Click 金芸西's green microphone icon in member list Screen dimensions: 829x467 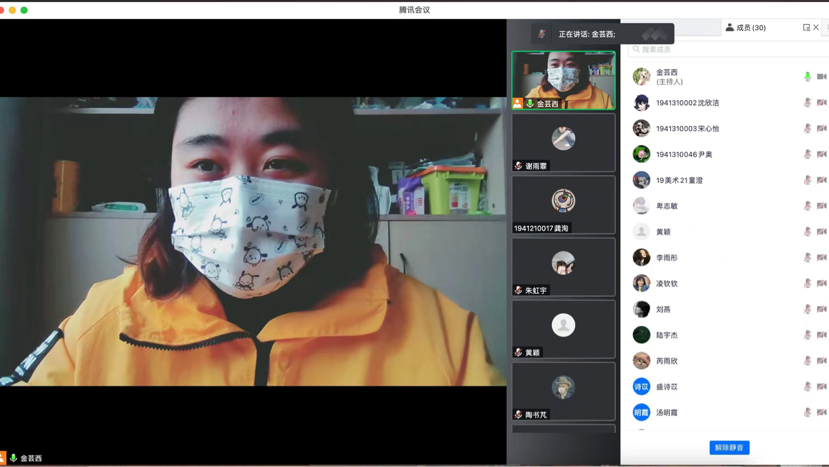point(808,77)
